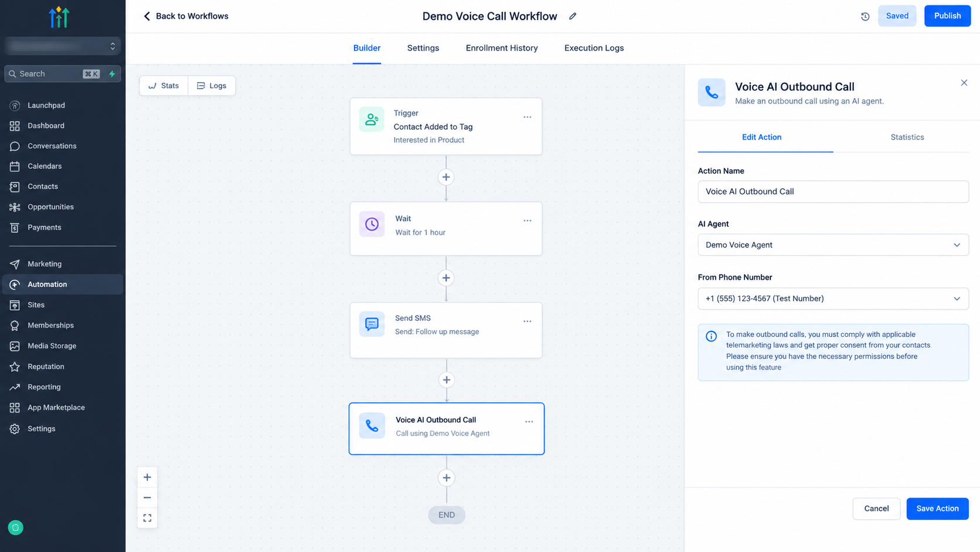Open version history clock icon
Screen dimensions: 980x552
click(x=865, y=16)
